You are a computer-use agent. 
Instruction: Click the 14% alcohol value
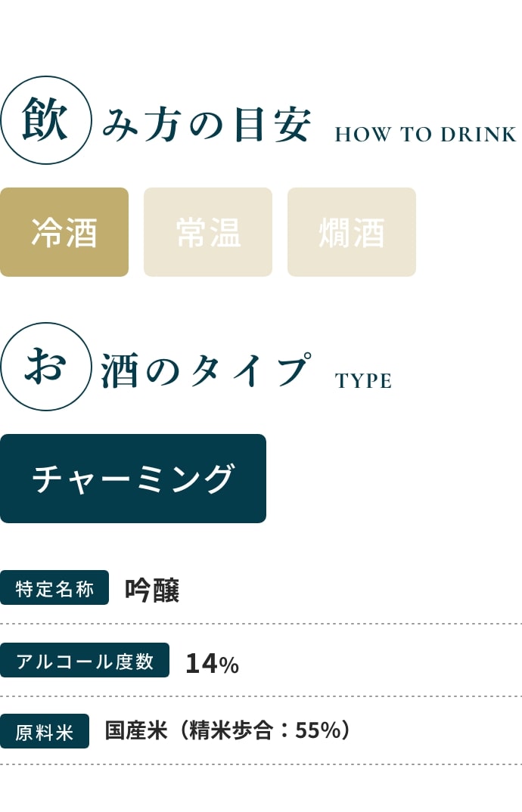point(212,663)
